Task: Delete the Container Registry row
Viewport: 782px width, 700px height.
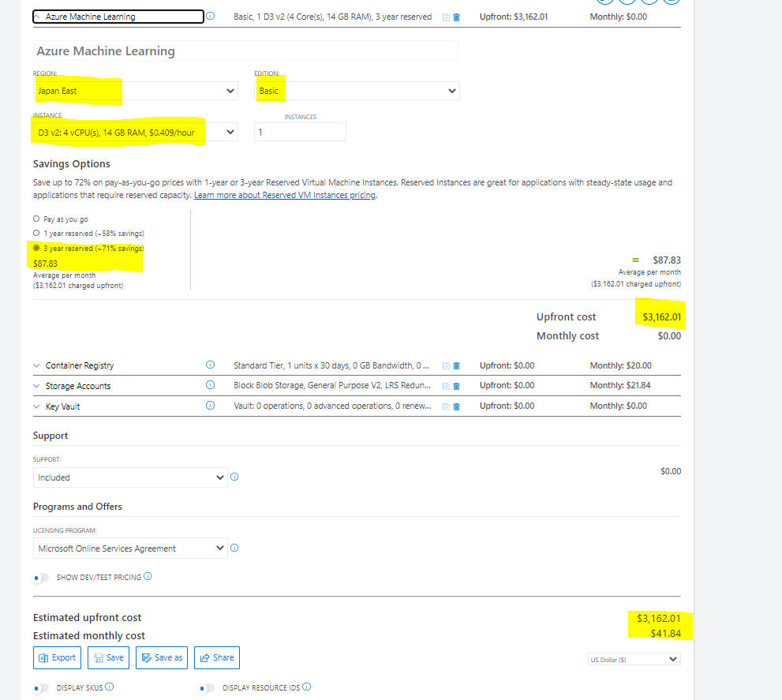Action: (x=456, y=365)
